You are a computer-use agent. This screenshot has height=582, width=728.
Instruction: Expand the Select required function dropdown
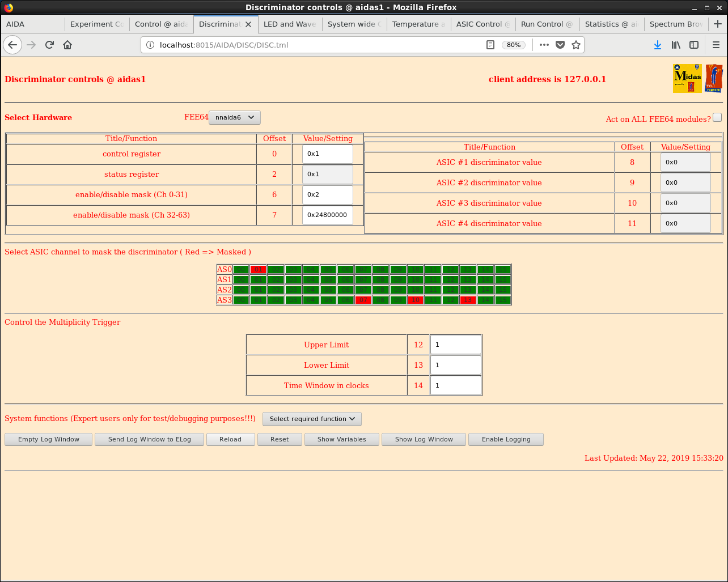[x=312, y=419]
